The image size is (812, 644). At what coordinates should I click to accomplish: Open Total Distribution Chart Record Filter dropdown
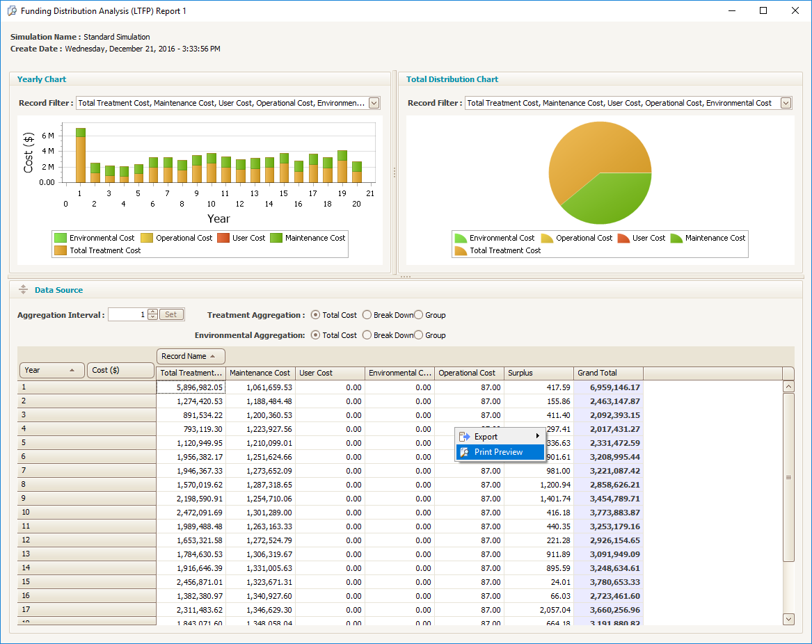pyautogui.click(x=786, y=103)
